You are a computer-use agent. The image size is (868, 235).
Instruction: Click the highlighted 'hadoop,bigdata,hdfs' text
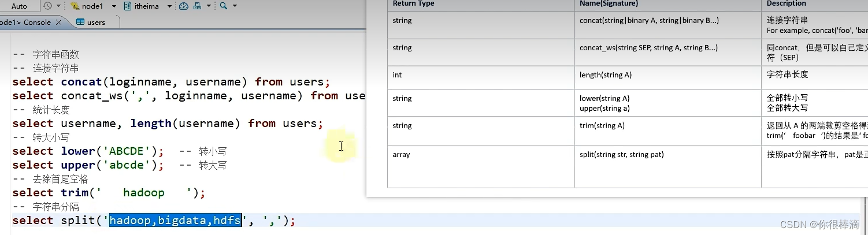[175, 221]
